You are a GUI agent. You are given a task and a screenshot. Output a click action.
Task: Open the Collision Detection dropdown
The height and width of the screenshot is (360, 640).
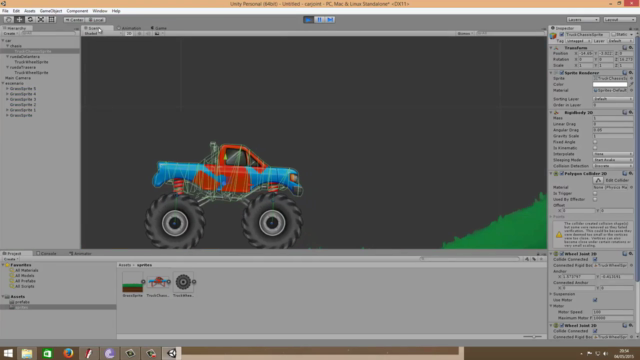point(613,166)
